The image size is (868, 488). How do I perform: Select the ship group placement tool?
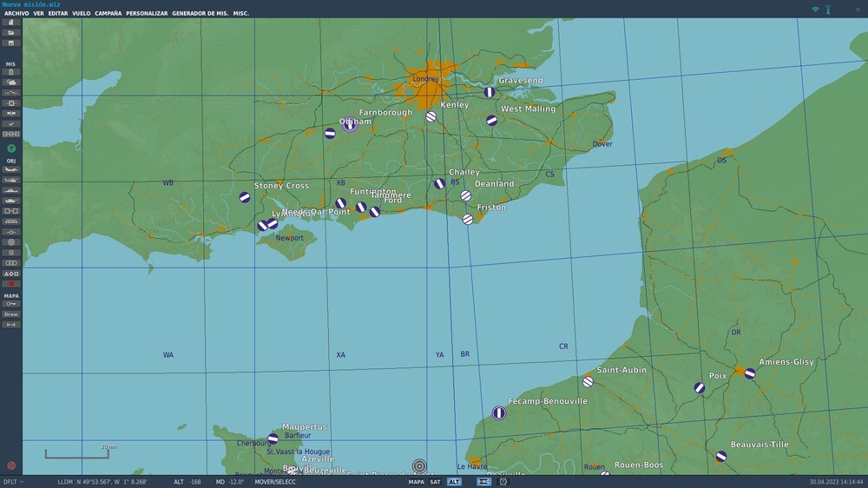point(11,190)
